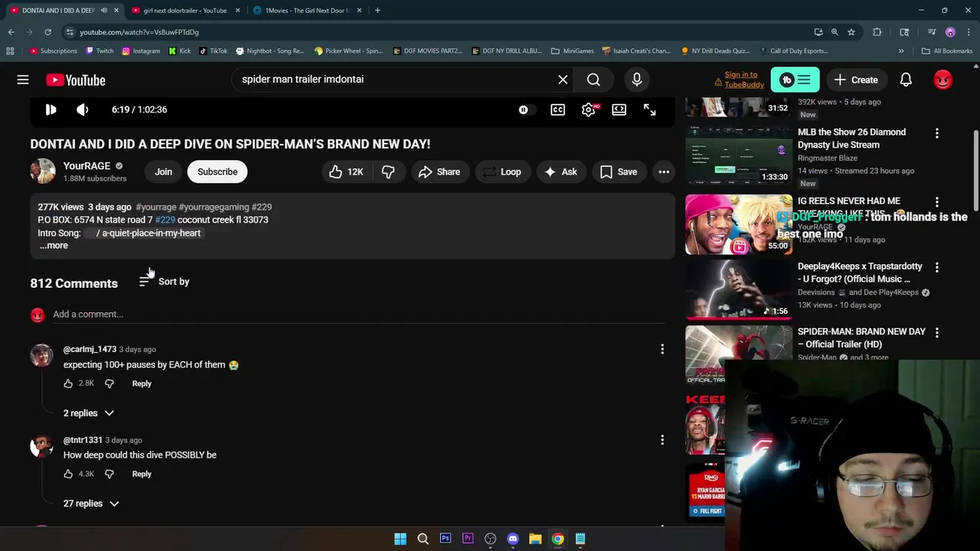Viewport: 980px width, 551px height.
Task: Open Twitch bookmark
Action: [99, 51]
